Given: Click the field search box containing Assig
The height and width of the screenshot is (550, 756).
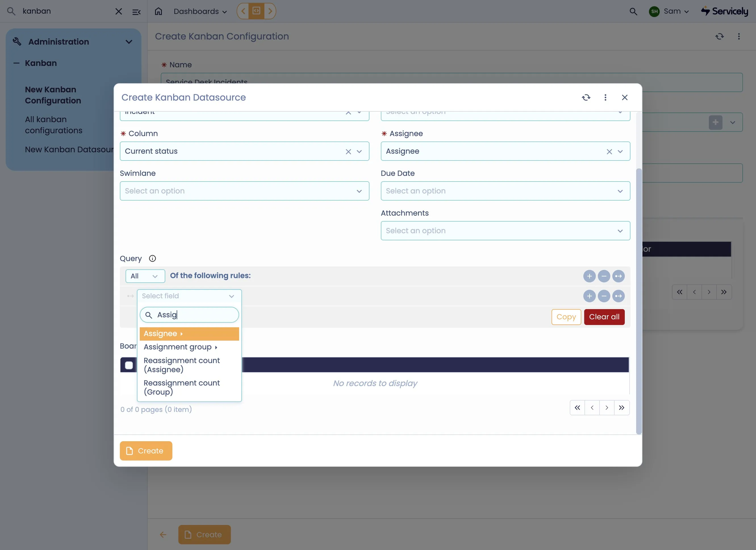Looking at the screenshot, I should (189, 315).
